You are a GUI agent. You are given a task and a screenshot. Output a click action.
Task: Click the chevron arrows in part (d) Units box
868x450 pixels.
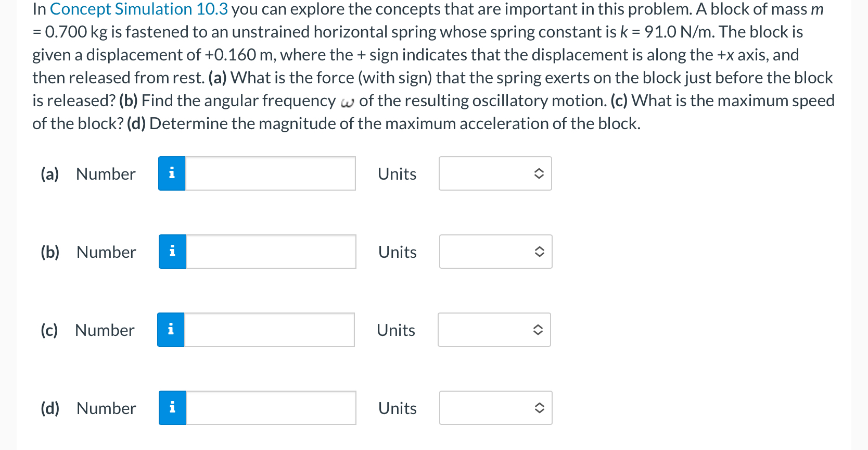(540, 408)
